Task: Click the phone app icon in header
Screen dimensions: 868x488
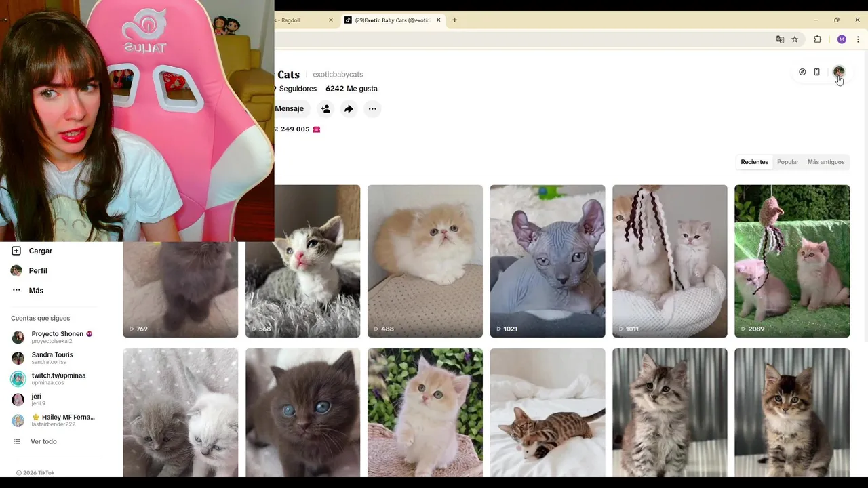Action: 816,72
